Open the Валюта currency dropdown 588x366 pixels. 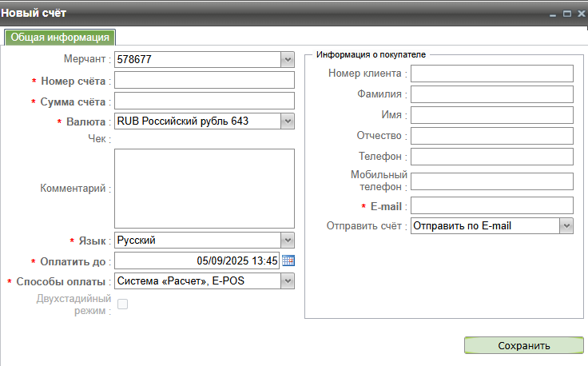[288, 121]
